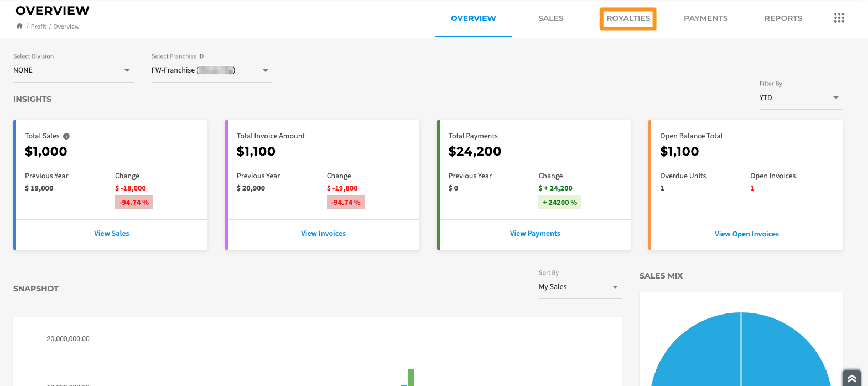The image size is (868, 386).
Task: Click the Total Sales info icon
Action: 66,136
